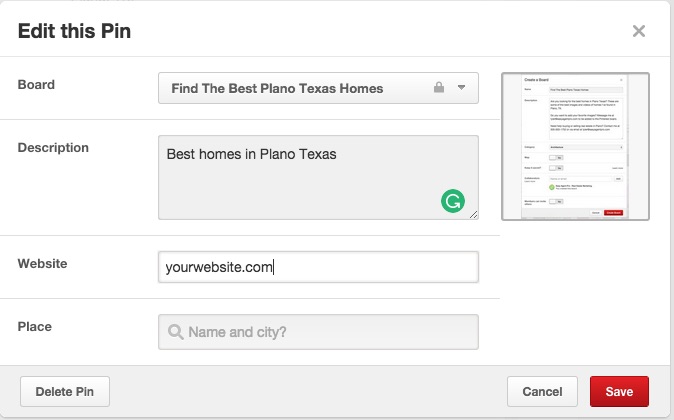
Task: Click the magnifier icon in the Place field
Action: point(175,332)
